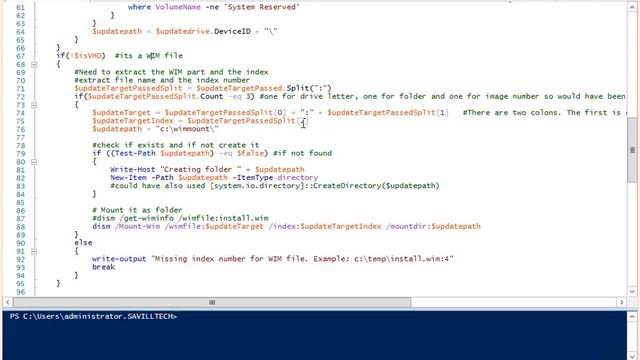Collapse the code block at line 68
The image size is (640, 360).
34,64
